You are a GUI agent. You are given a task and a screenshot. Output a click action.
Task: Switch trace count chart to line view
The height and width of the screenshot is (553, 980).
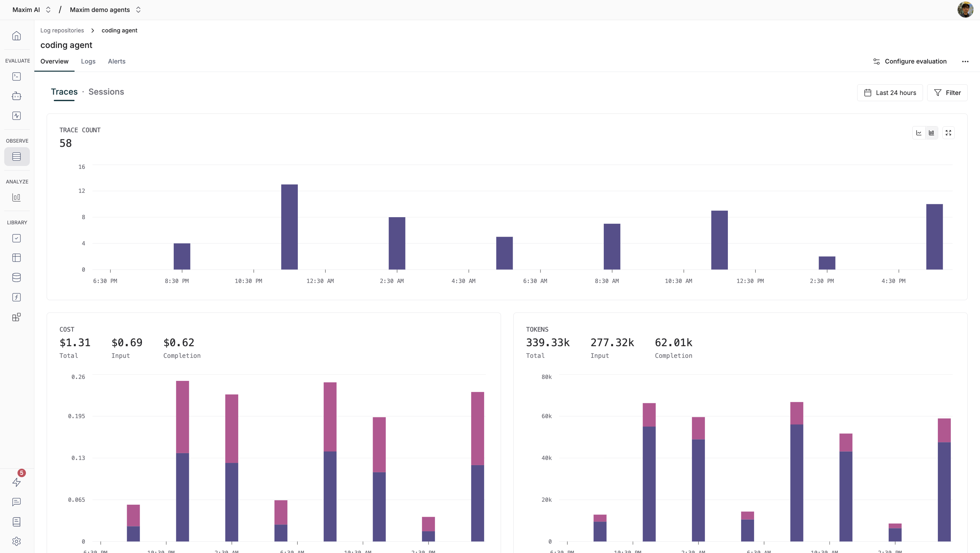coord(918,133)
